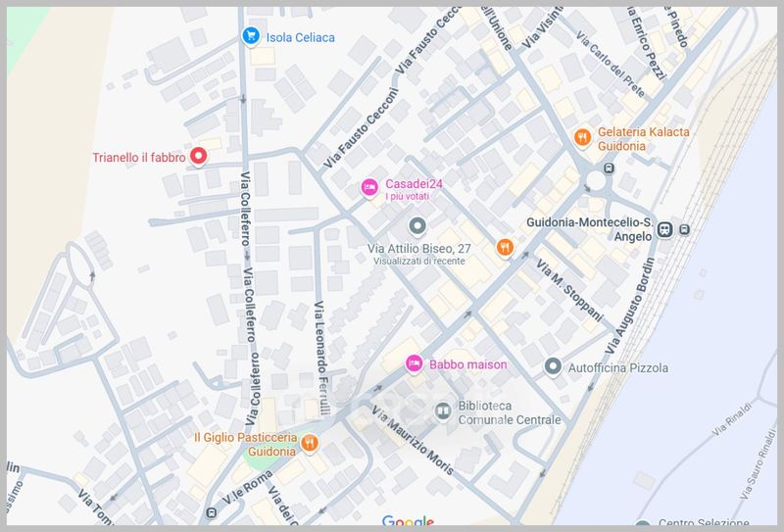Open the Il Giglio Pasticceria Guidonia label
Screen dimensions: 784x532
coord(246,445)
